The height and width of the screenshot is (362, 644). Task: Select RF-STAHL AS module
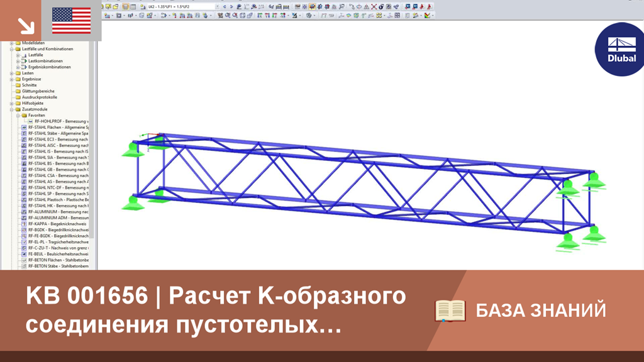click(x=58, y=182)
